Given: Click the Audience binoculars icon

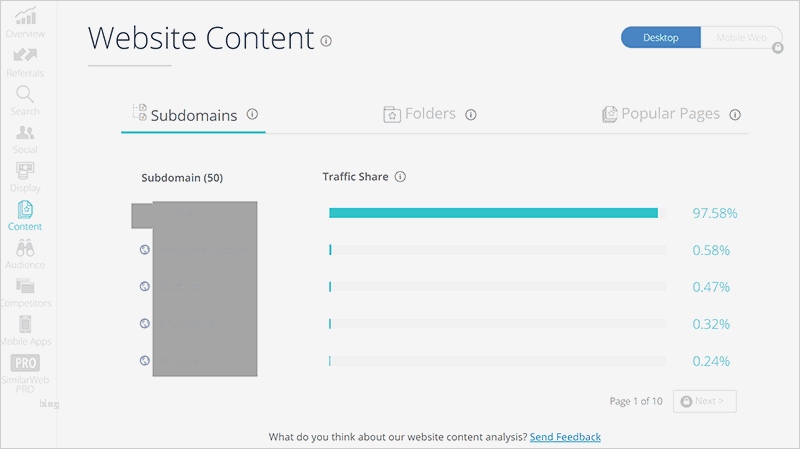Looking at the screenshot, I should pyautogui.click(x=25, y=249).
